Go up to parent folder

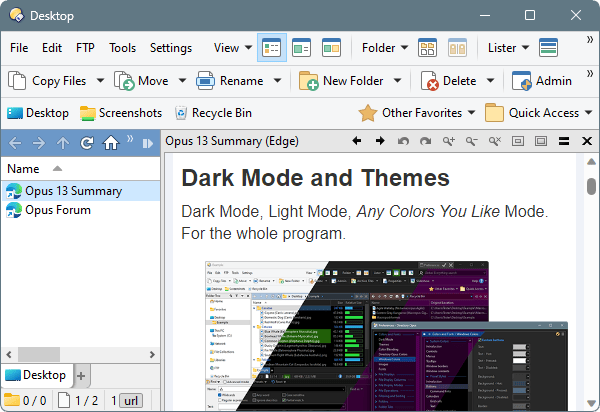click(63, 142)
